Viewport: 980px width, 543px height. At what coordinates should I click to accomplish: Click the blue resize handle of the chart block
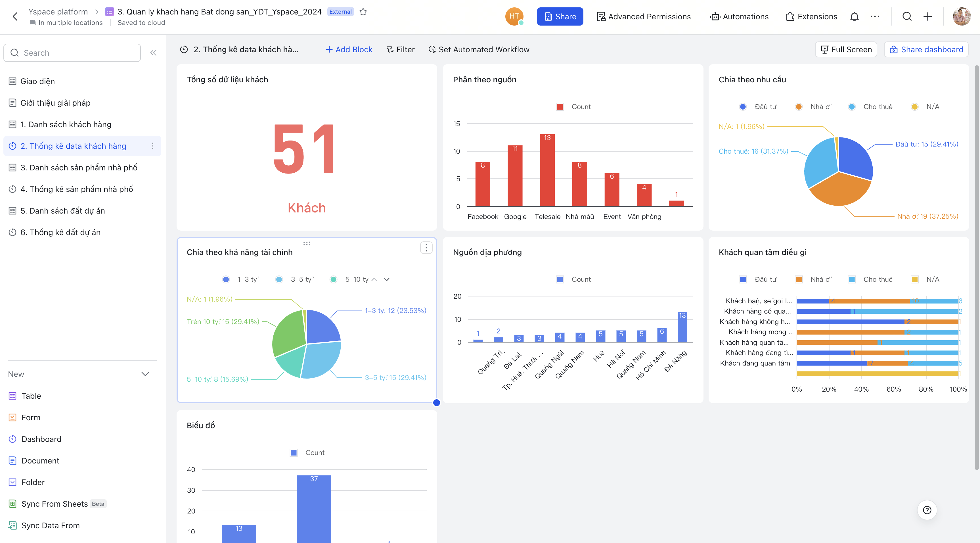[x=437, y=403]
